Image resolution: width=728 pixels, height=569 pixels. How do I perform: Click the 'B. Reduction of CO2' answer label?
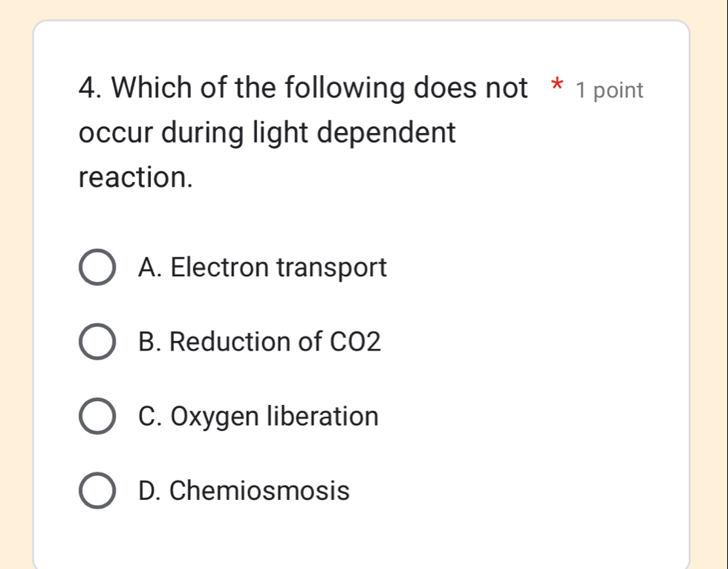point(259,342)
